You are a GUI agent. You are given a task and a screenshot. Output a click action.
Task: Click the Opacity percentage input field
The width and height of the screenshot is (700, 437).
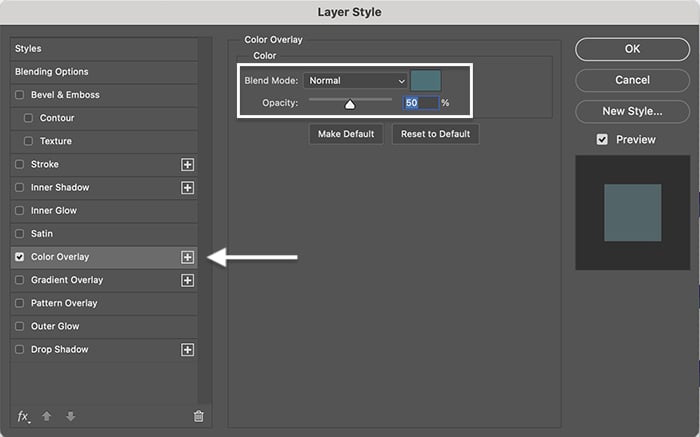[421, 103]
